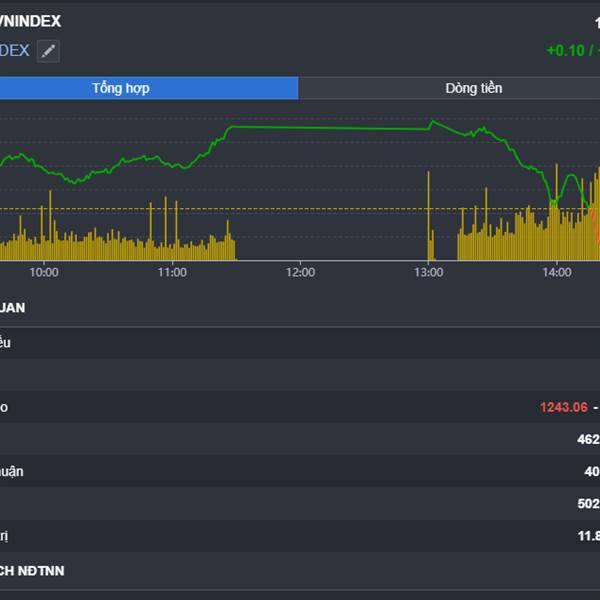Screen dimensions: 600x600
Task: Click the 14:00 time axis marker
Action: click(557, 272)
